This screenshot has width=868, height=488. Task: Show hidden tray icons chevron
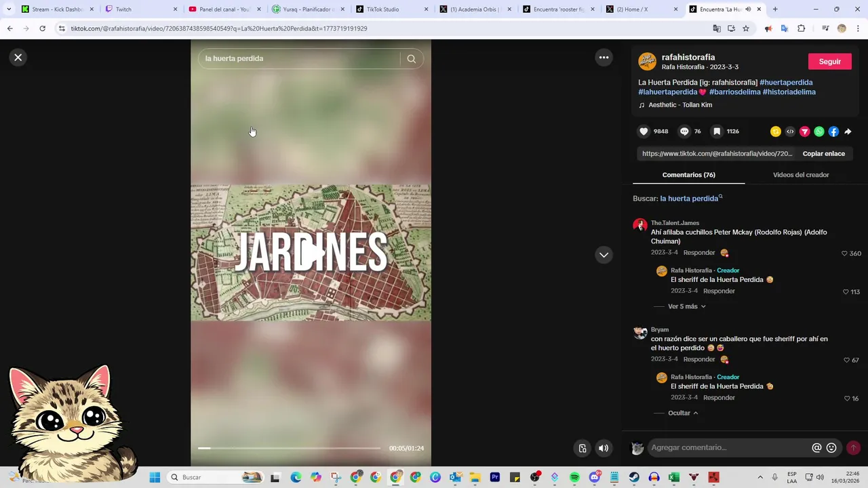click(759, 477)
